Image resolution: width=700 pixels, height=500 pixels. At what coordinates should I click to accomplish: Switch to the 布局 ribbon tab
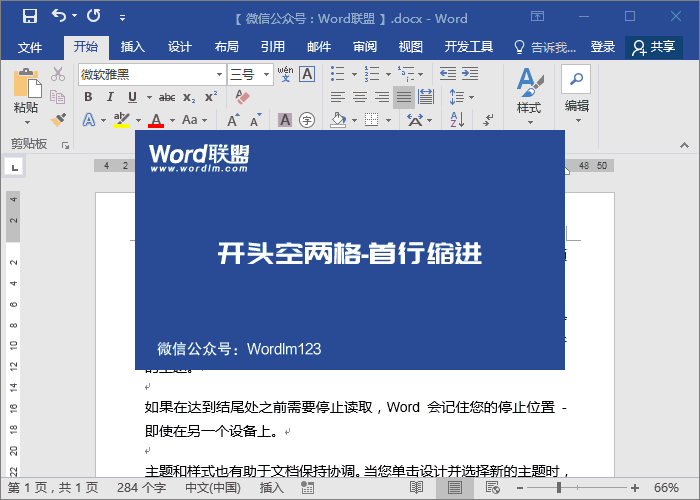[x=226, y=47]
